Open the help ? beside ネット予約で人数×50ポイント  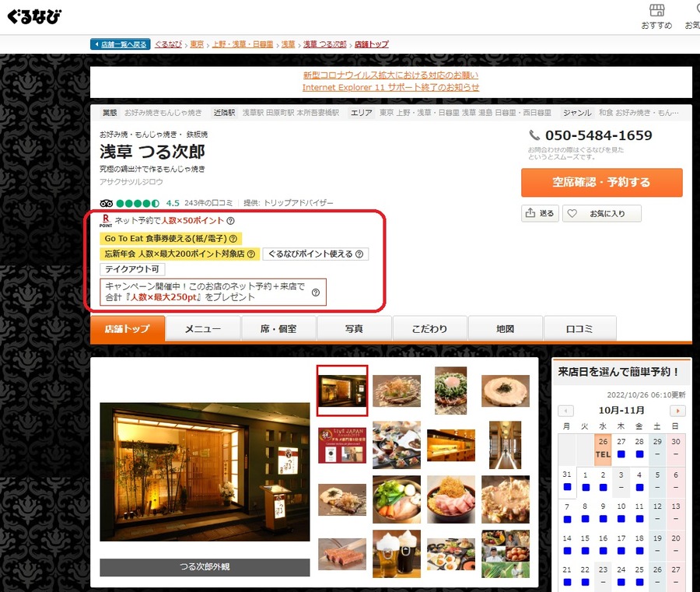[229, 221]
